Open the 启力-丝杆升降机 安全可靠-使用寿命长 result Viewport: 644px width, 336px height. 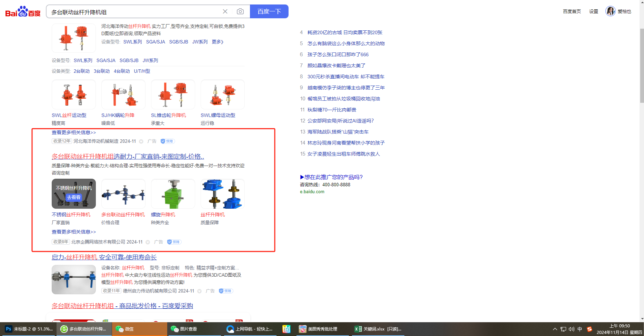(x=104, y=257)
